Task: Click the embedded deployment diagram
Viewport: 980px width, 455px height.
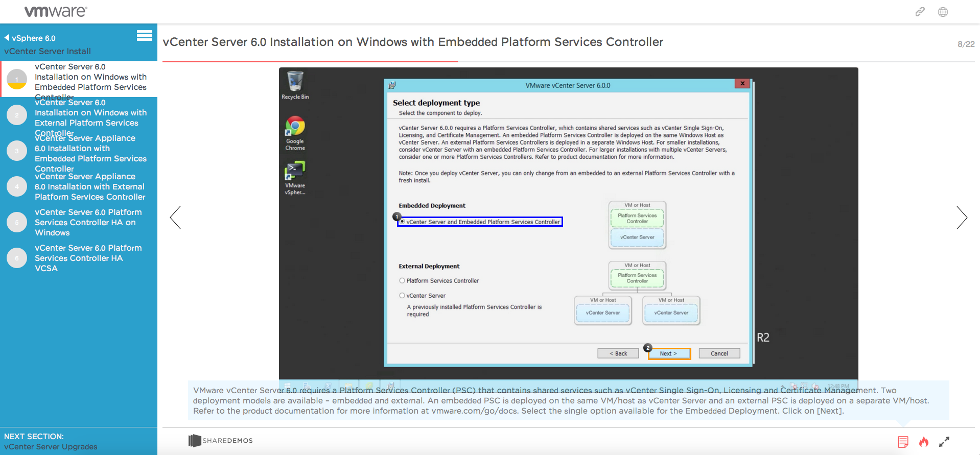Action: (x=637, y=225)
